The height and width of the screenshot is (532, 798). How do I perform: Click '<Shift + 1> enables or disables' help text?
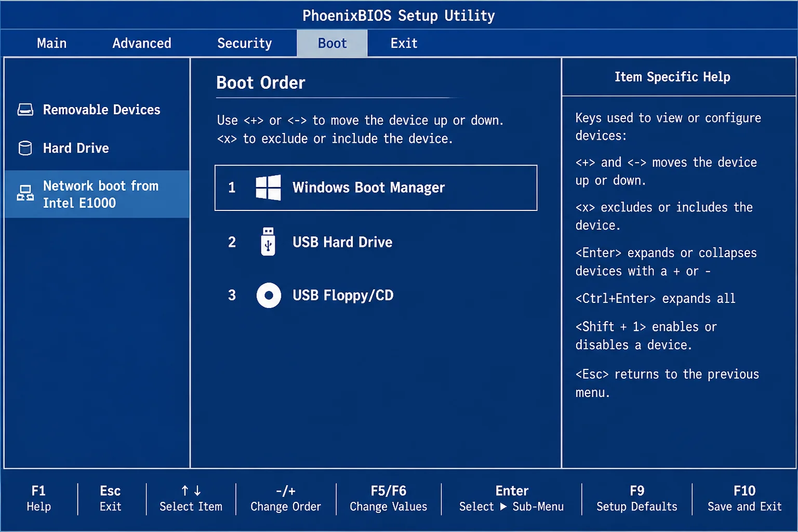coord(646,336)
